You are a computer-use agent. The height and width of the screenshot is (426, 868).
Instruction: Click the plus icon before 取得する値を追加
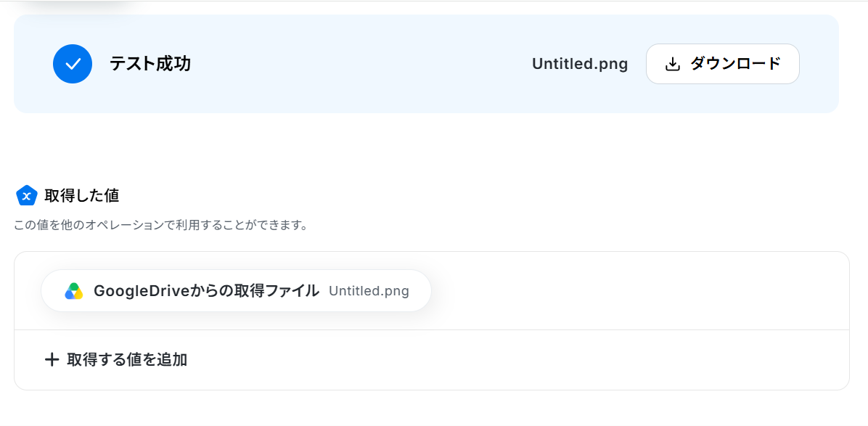point(52,360)
